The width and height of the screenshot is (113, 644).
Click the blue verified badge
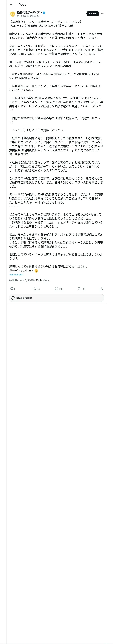click(x=44, y=13)
